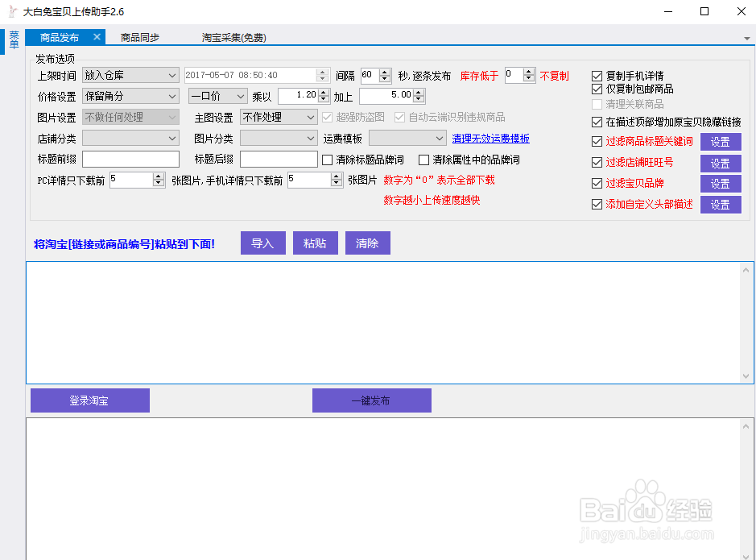Minimize the 大白兔宝贝上传助手 window
This screenshot has width=756, height=560.
(x=668, y=11)
